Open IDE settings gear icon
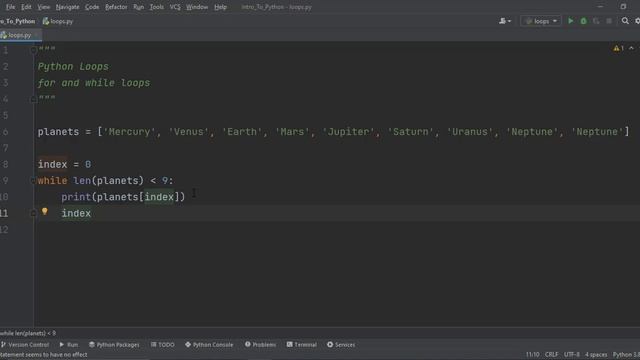Viewport: 640px width, 360px height. click(x=638, y=21)
